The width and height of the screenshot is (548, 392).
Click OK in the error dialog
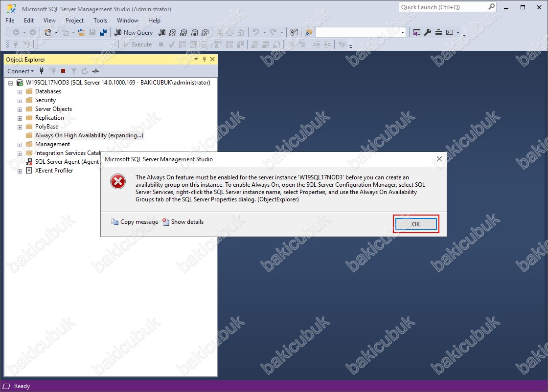point(416,224)
